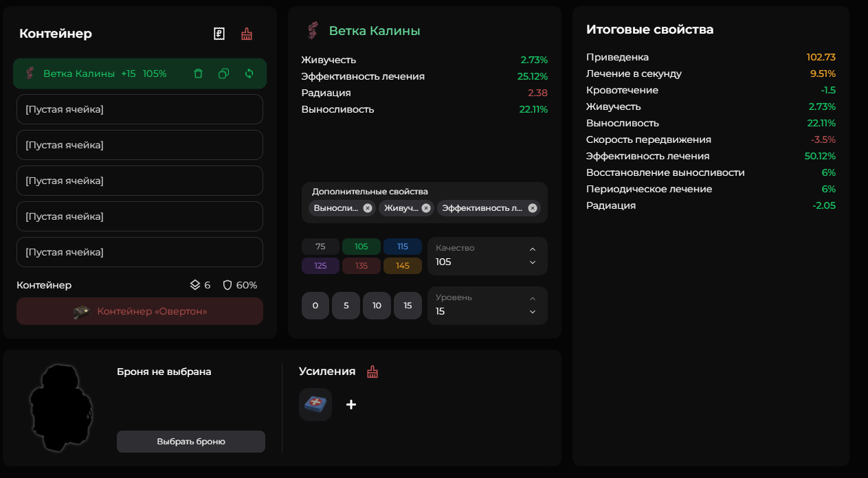Screen dimensions: 868x478
Task: Click the empty armor silhouette thumbnail
Action: (62, 408)
